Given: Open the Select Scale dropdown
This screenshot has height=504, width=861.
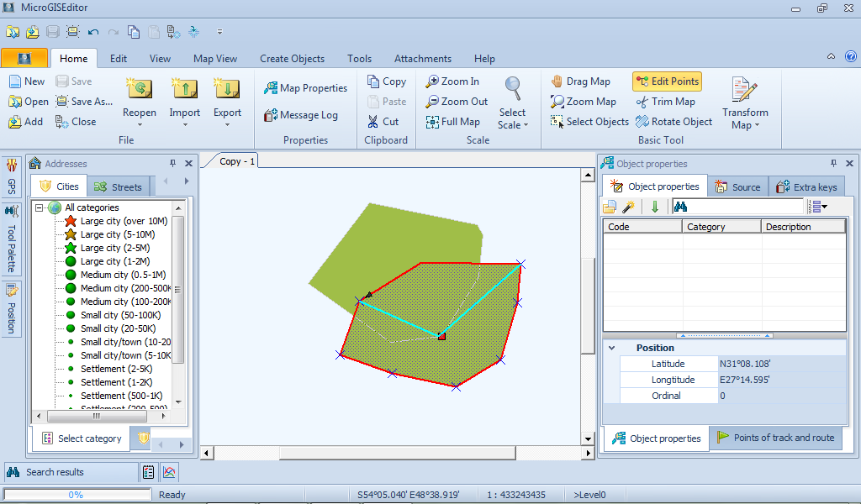Looking at the screenshot, I should pyautogui.click(x=512, y=118).
